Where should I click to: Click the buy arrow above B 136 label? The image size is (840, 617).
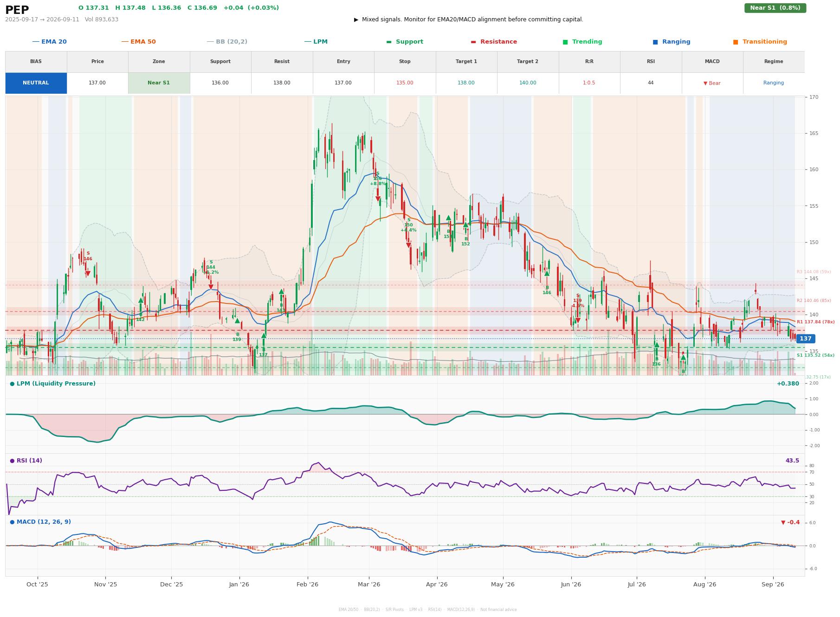(x=657, y=345)
